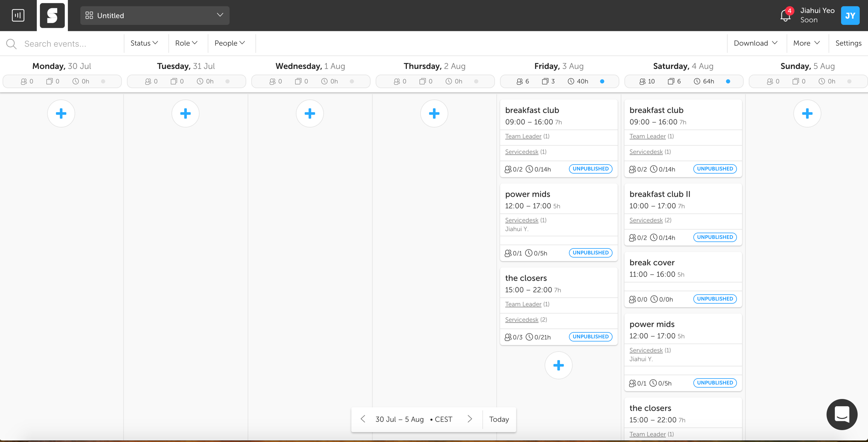Image resolution: width=868 pixels, height=442 pixels.
Task: Open the More menu
Action: coord(807,43)
